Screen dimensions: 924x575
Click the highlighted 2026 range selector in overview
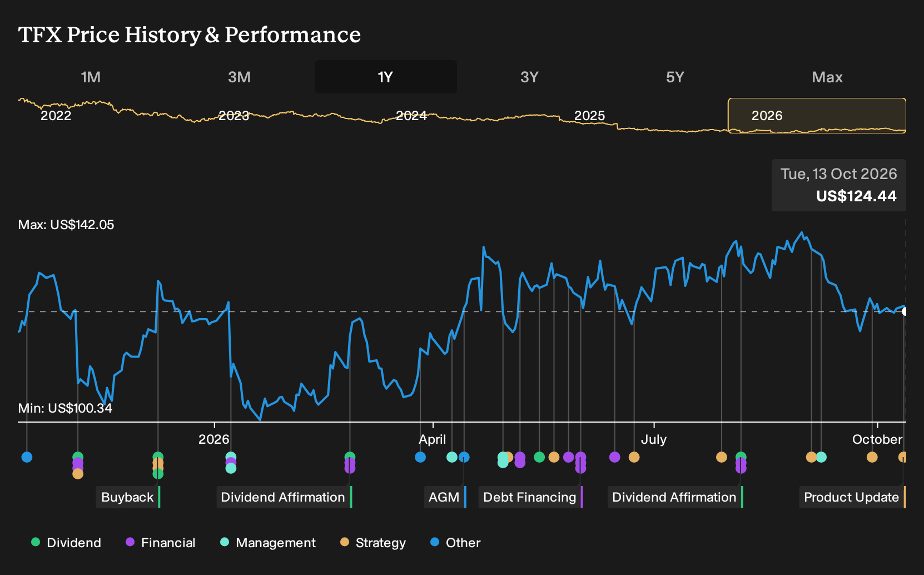(817, 116)
